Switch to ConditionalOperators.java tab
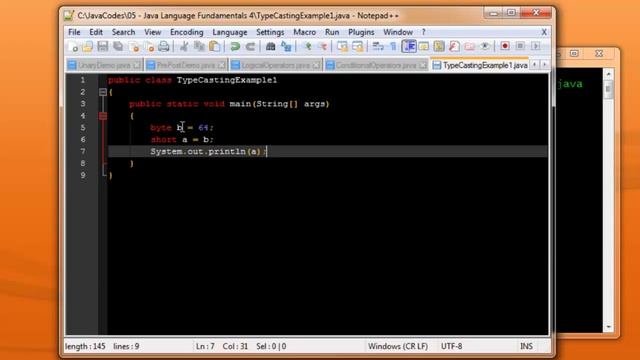Viewport: 640px width, 360px height. tap(376, 65)
